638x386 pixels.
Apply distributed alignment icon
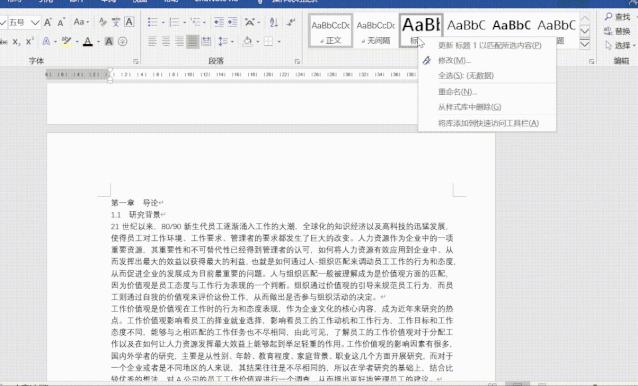pos(207,41)
